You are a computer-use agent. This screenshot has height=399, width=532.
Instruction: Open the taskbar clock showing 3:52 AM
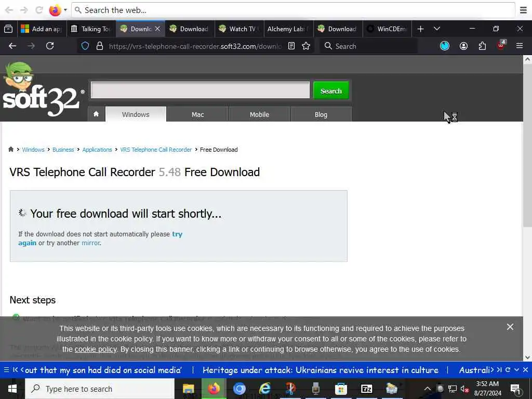(x=487, y=389)
